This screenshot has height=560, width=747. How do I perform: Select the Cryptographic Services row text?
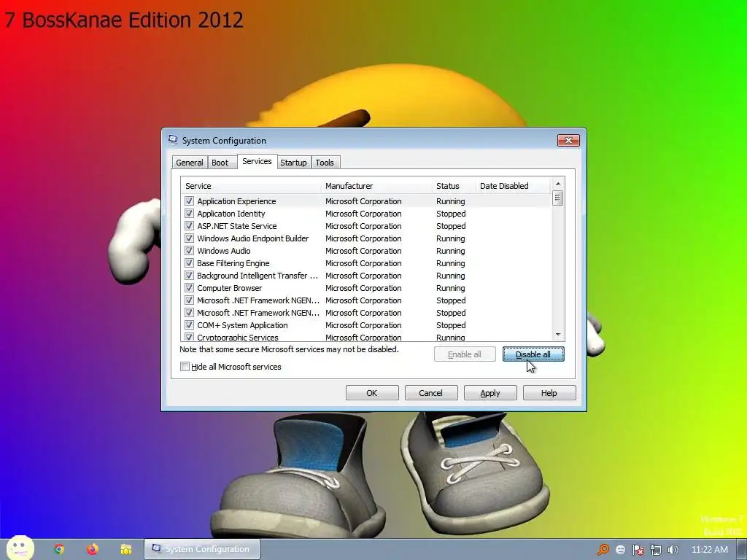click(x=238, y=337)
